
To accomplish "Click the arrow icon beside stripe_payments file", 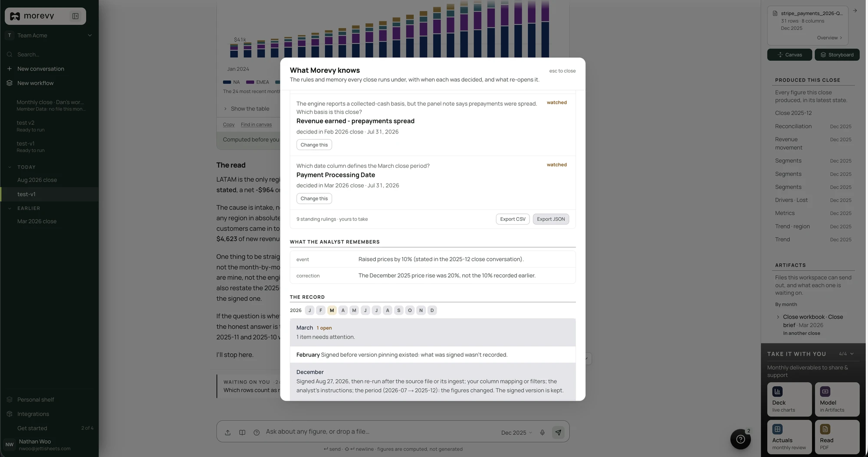I will [x=855, y=11].
